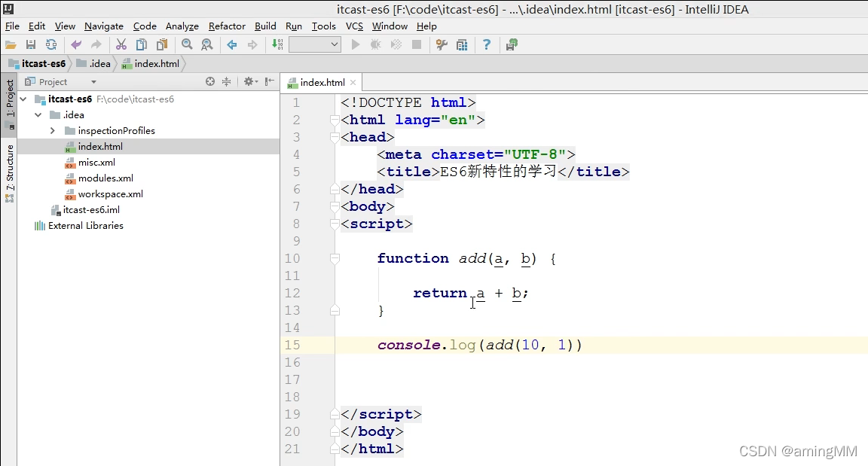Open Settings with wrench icon
The width and height of the screenshot is (868, 466).
point(442,44)
